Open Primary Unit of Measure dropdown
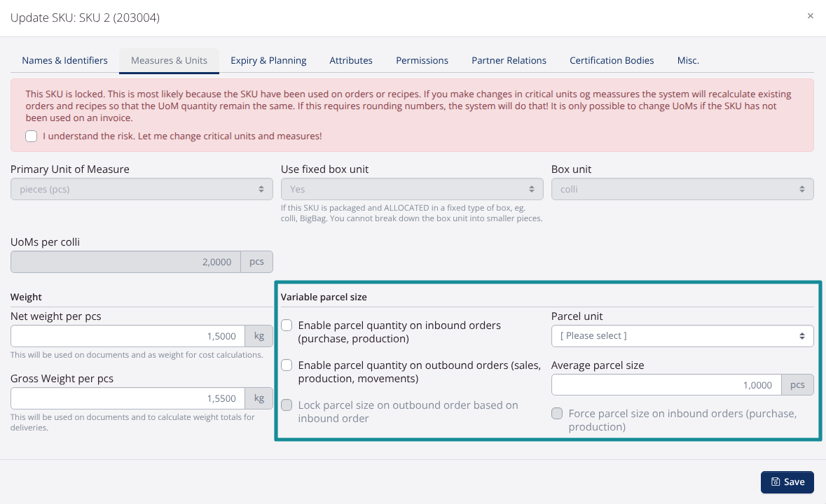Image resolution: width=826 pixels, height=504 pixels. pos(142,189)
